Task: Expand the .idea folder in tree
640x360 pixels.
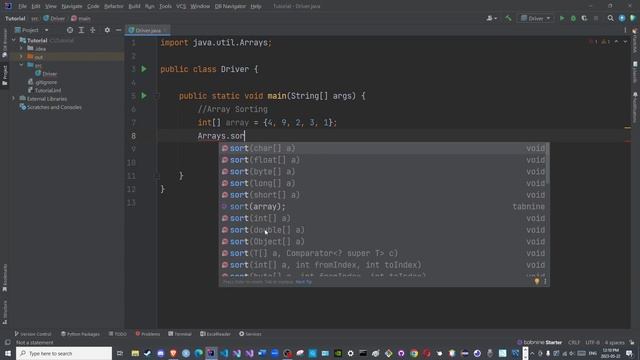Action: point(21,49)
